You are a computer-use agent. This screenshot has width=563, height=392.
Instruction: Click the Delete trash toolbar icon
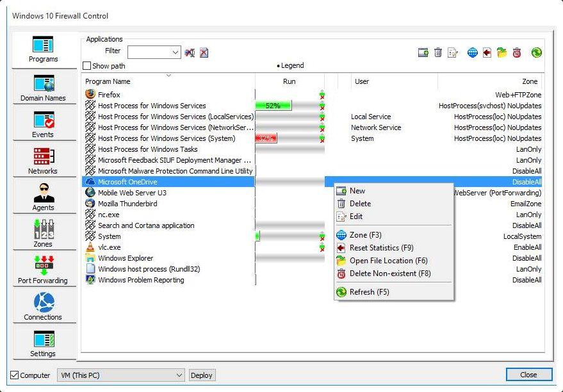[437, 53]
